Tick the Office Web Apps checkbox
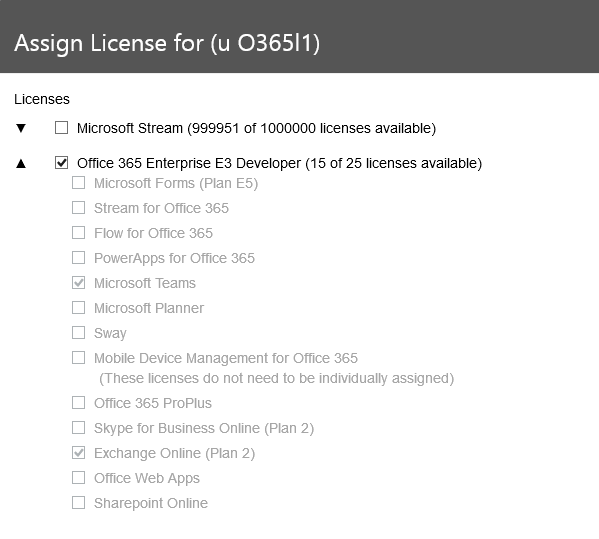Viewport: 599px width, 539px height. [79, 477]
